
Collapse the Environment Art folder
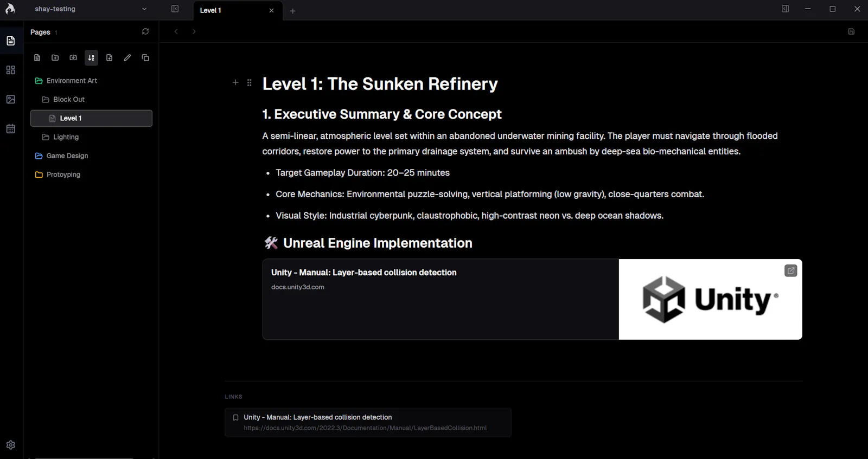(x=91, y=81)
